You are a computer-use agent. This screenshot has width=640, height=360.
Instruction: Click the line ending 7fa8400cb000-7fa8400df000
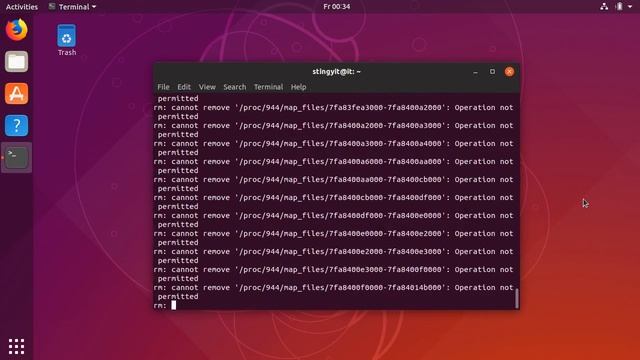click(x=333, y=198)
